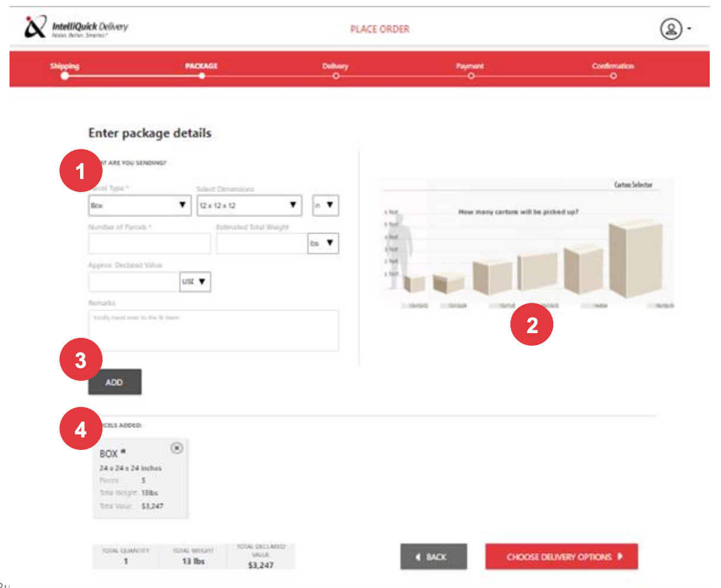Viewport: 721px width, 588px height.
Task: Open the Confirmation step
Action: tap(613, 75)
